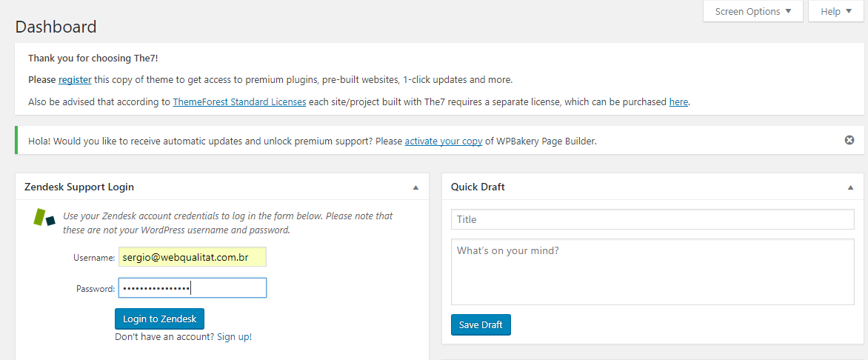Click the Zendesk logo icon
The height and width of the screenshot is (360, 868).
click(44, 218)
